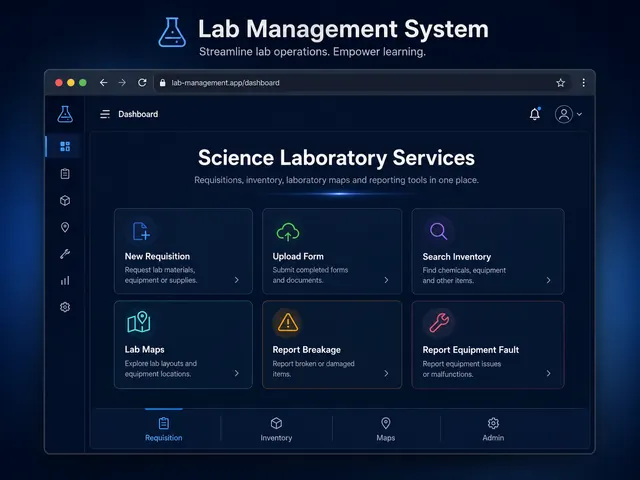Click the Report Breakage card chevron arrow
The width and height of the screenshot is (640, 480).
(386, 373)
